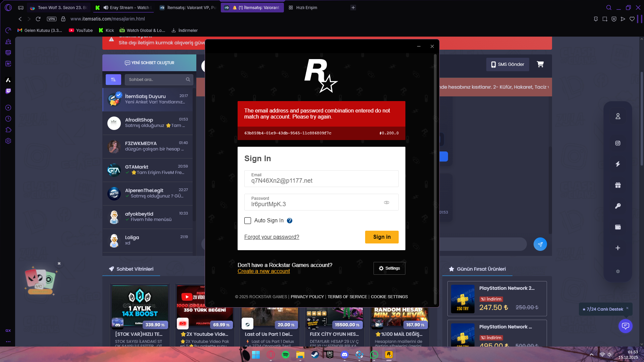Open afyokbeytid conversation
644x362 pixels.
click(147, 217)
